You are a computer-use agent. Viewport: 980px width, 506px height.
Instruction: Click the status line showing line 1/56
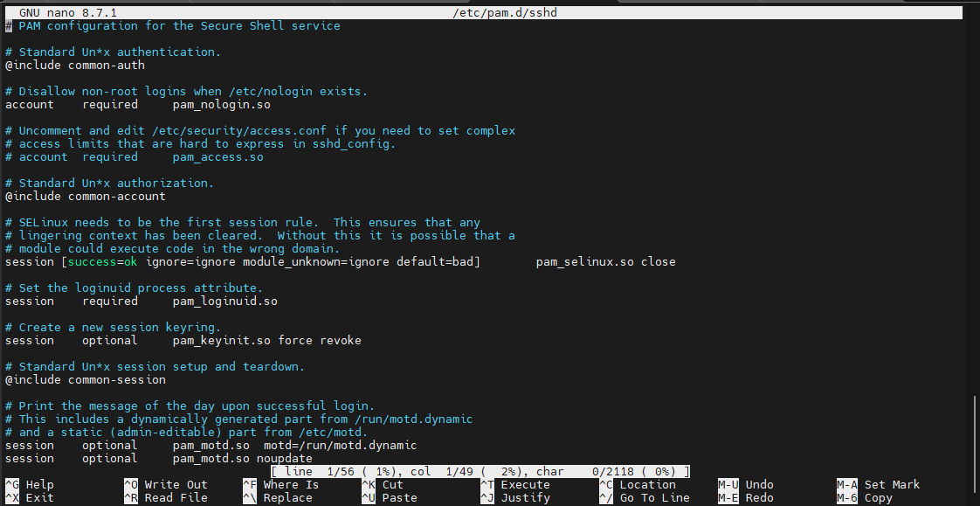coord(480,472)
